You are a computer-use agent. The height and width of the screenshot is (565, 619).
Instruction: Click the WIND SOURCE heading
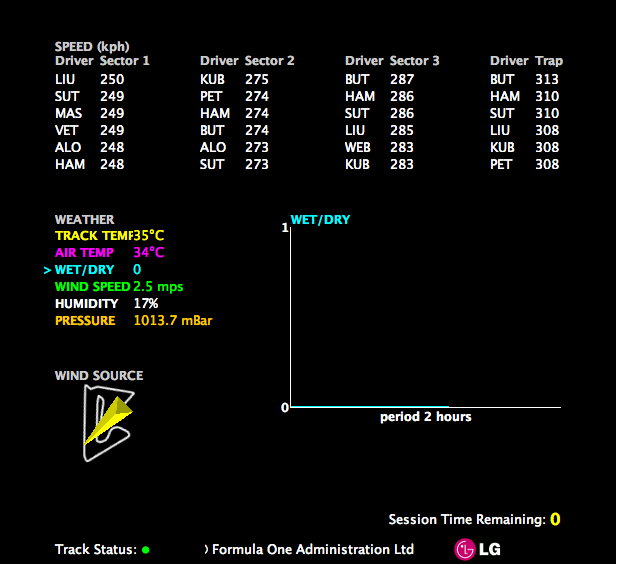[99, 375]
